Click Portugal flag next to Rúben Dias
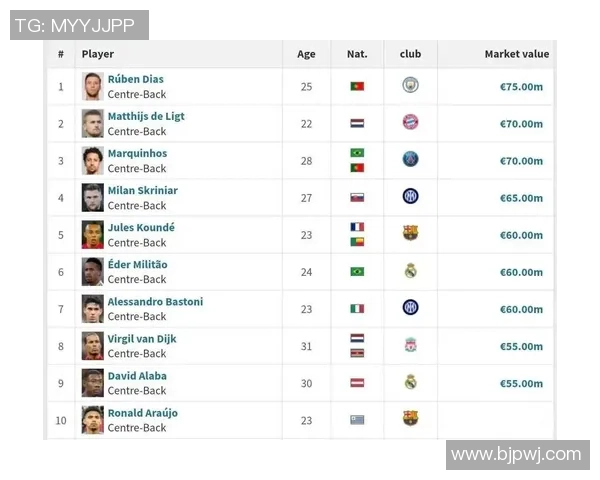The height and width of the screenshot is (480, 600). click(357, 87)
